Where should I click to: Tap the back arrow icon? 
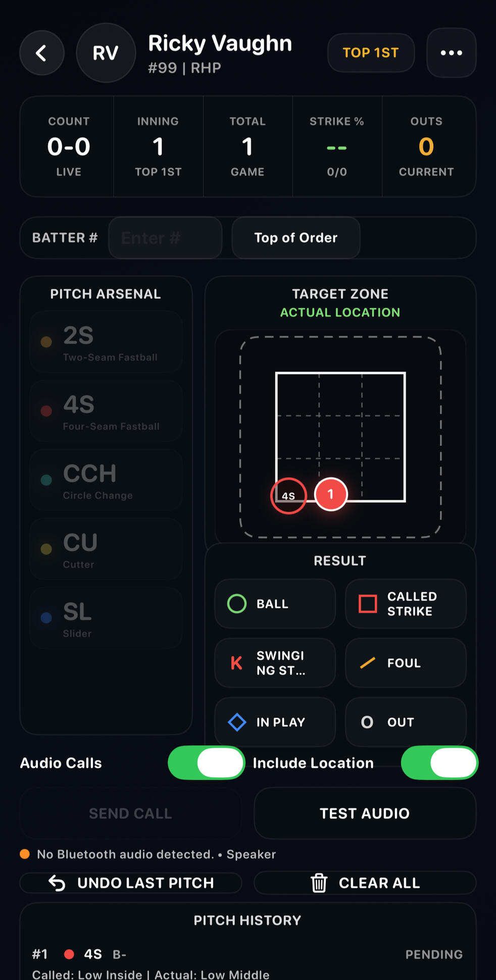(x=41, y=53)
